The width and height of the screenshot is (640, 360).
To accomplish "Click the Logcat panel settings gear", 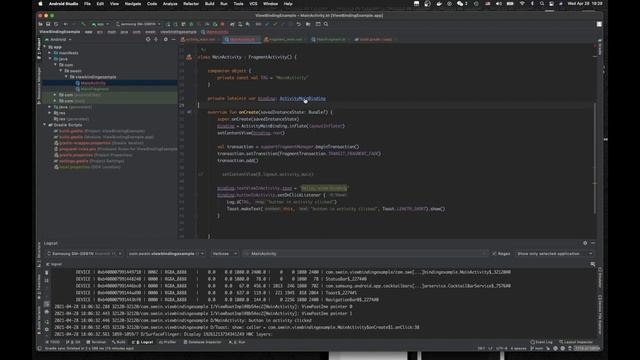I will tap(585, 243).
